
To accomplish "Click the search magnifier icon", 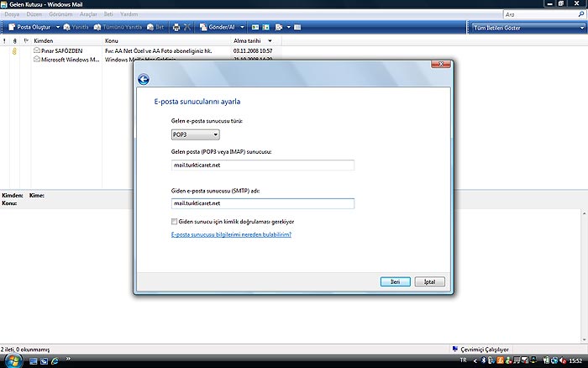I will pyautogui.click(x=581, y=14).
